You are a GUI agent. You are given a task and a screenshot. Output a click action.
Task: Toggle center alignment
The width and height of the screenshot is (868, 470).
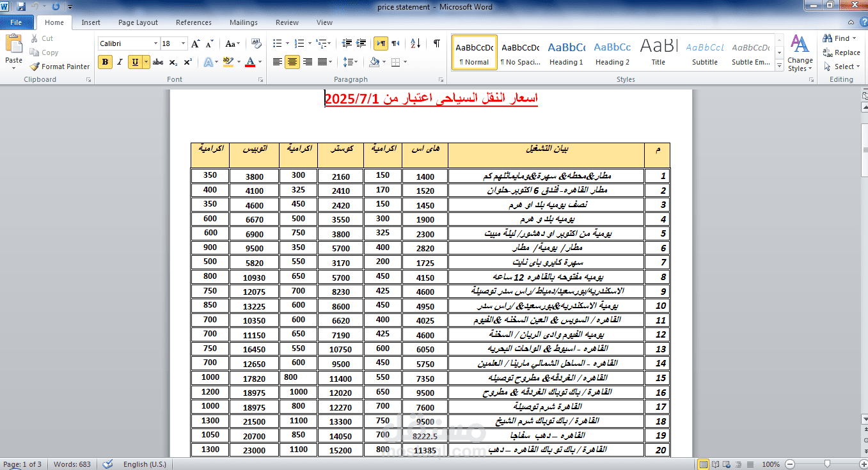292,62
